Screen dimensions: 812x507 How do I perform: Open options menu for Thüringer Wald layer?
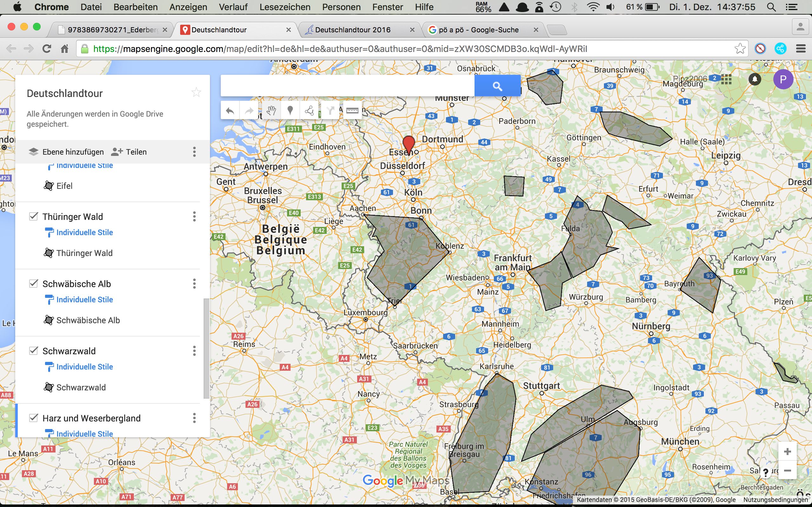click(x=194, y=217)
